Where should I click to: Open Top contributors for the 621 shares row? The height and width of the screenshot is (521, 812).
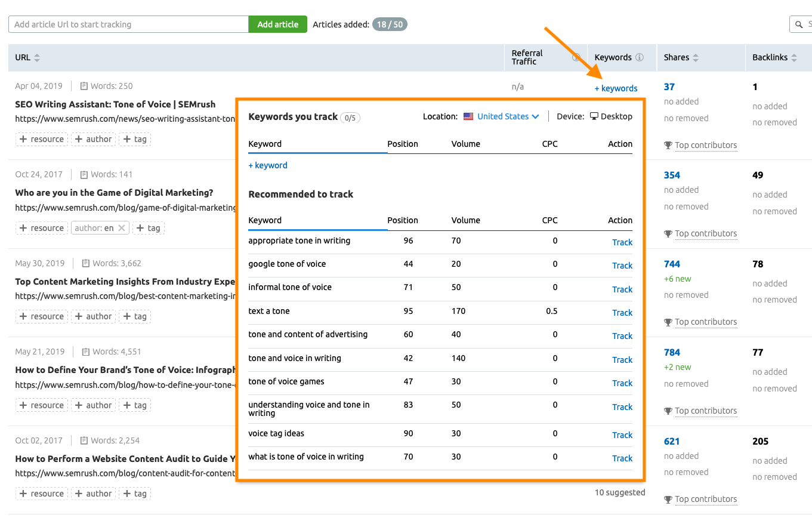tap(706, 499)
